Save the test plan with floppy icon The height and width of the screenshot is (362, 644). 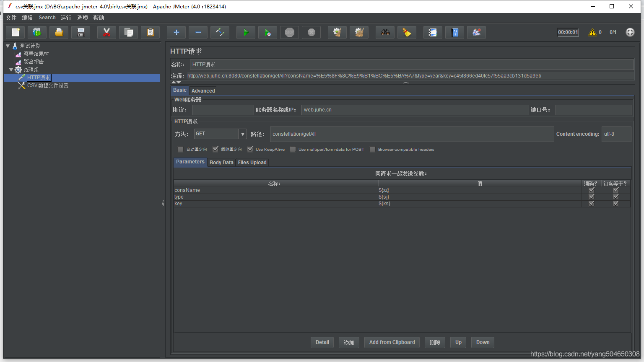tap(81, 32)
